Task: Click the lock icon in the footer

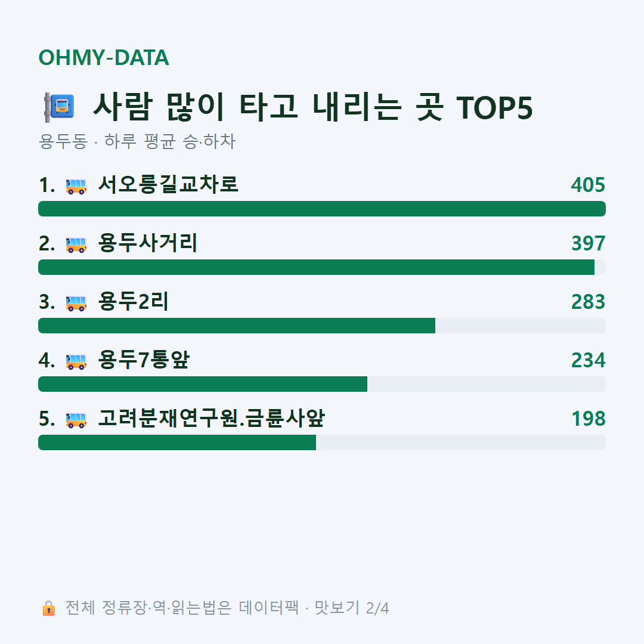Action: point(48,608)
